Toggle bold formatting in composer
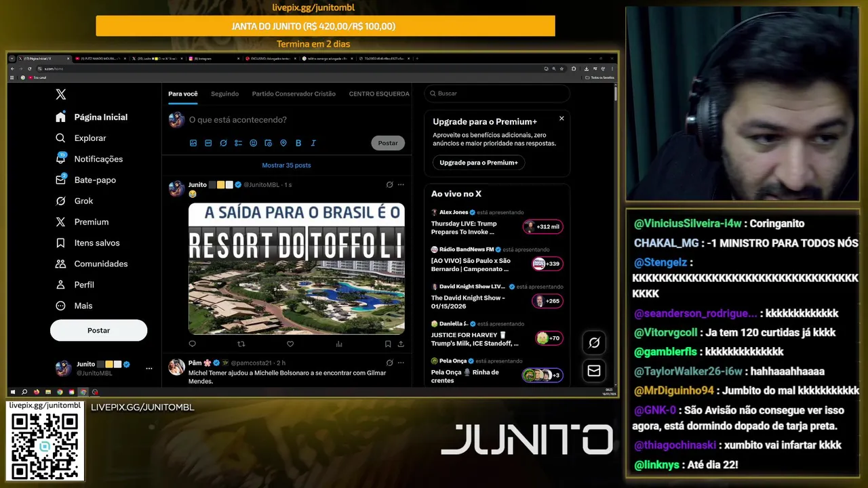 pyautogui.click(x=298, y=143)
